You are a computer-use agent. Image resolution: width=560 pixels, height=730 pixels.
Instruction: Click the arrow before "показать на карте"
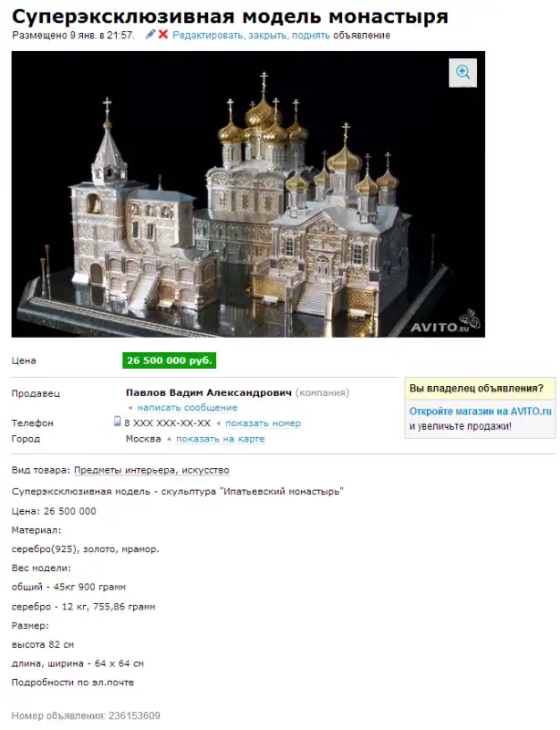tap(169, 439)
